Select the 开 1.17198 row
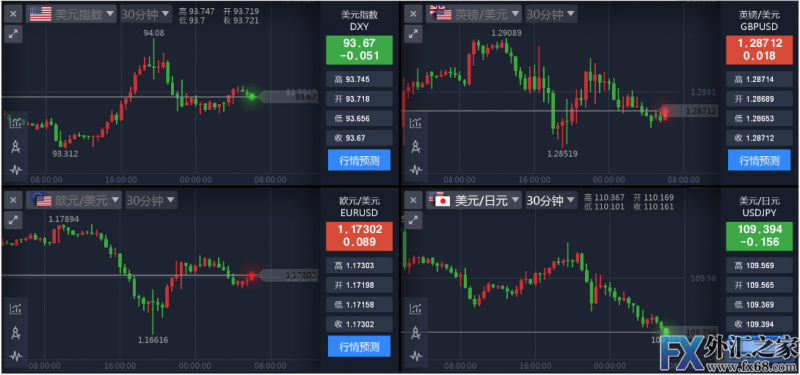The image size is (800, 375). (359, 285)
